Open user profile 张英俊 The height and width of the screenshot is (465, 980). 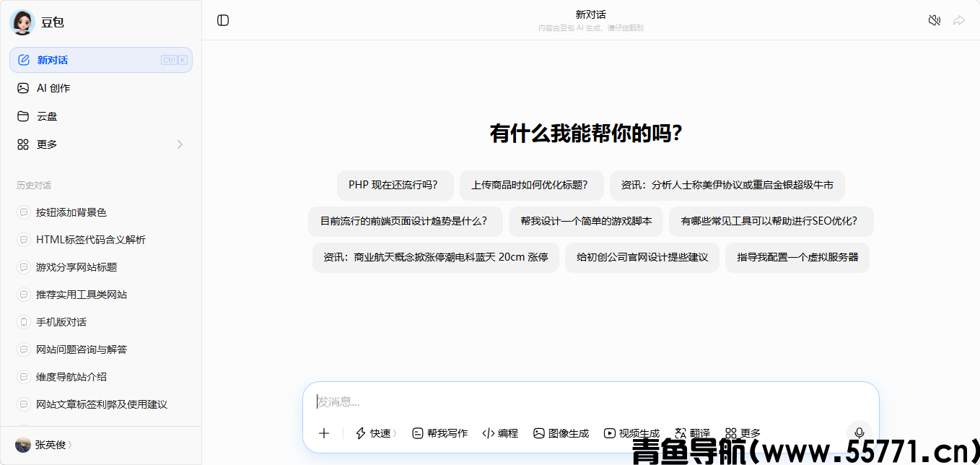coord(45,445)
